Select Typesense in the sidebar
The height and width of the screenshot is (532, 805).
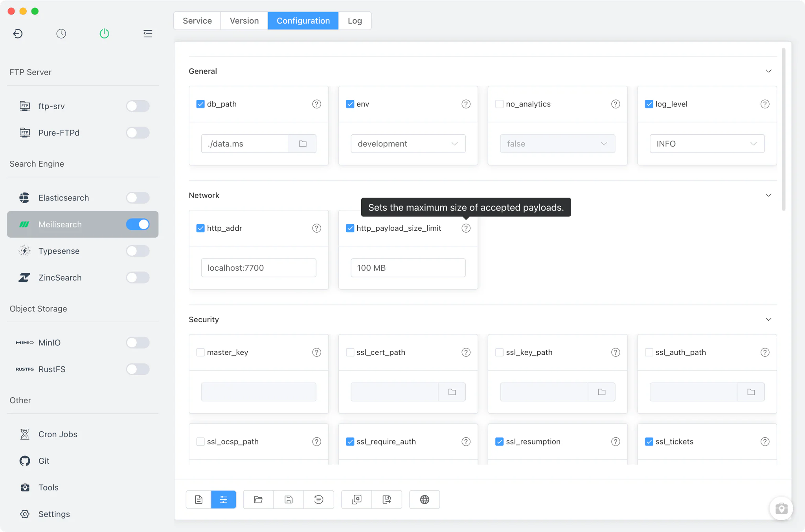click(x=83, y=251)
